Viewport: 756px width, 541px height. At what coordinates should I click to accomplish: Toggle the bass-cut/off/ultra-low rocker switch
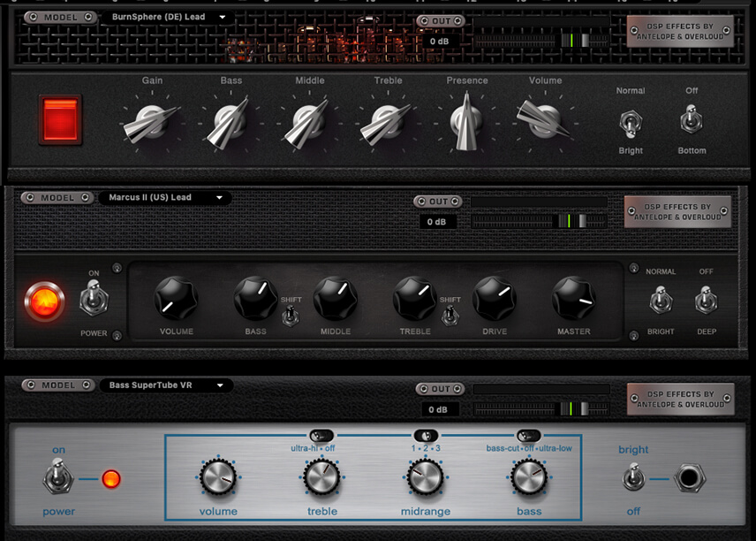[x=528, y=437]
